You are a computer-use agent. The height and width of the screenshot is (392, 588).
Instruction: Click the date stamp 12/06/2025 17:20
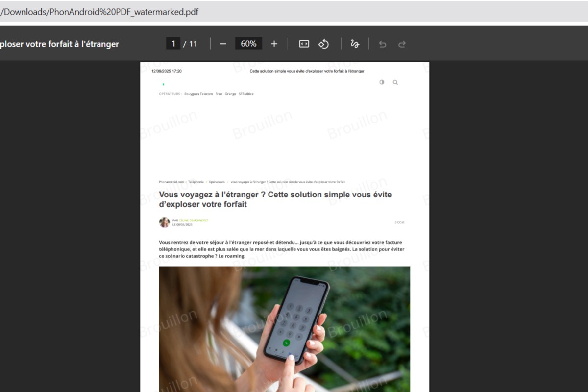coord(167,71)
